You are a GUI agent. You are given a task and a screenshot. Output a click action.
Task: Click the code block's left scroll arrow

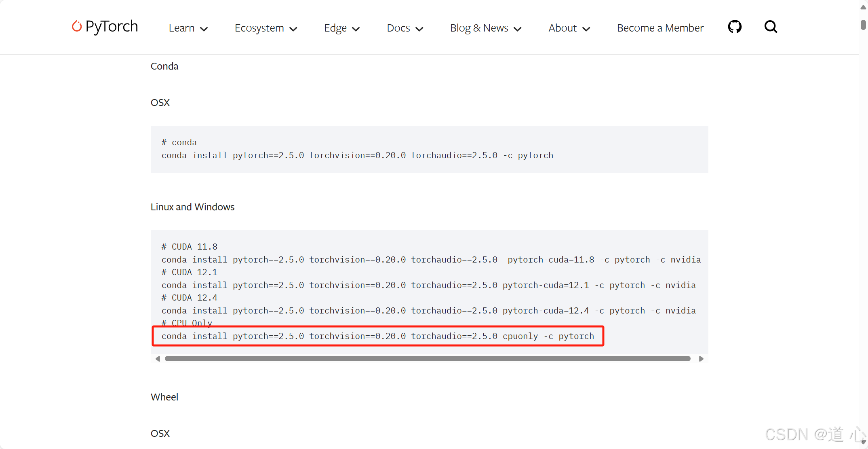pyautogui.click(x=158, y=359)
